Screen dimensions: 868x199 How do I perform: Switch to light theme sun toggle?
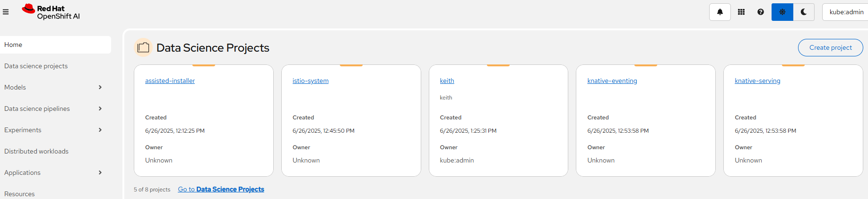pyautogui.click(x=782, y=12)
